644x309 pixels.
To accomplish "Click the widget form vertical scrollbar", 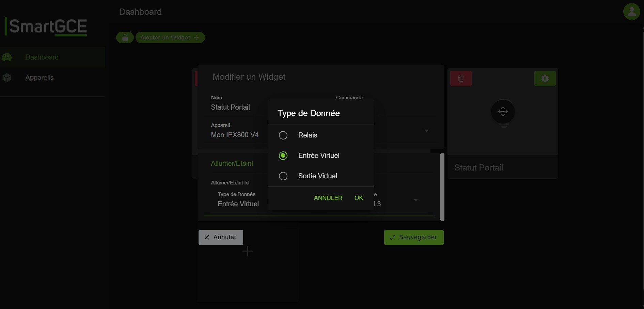I will pyautogui.click(x=442, y=187).
